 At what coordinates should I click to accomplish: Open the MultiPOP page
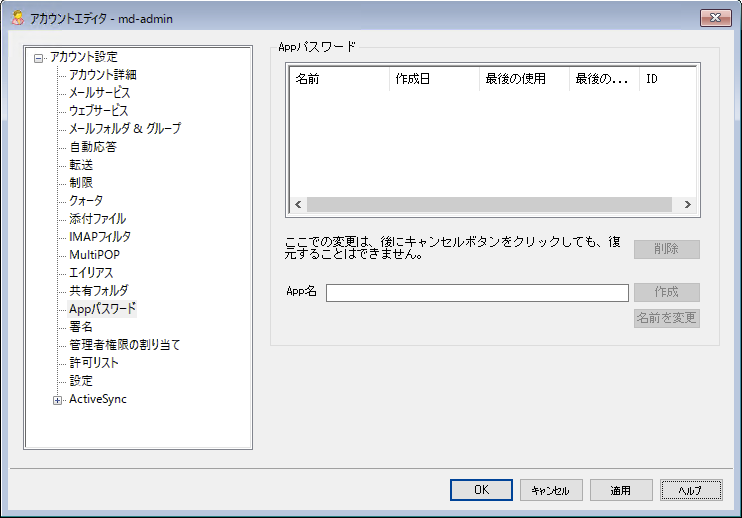(x=94, y=255)
